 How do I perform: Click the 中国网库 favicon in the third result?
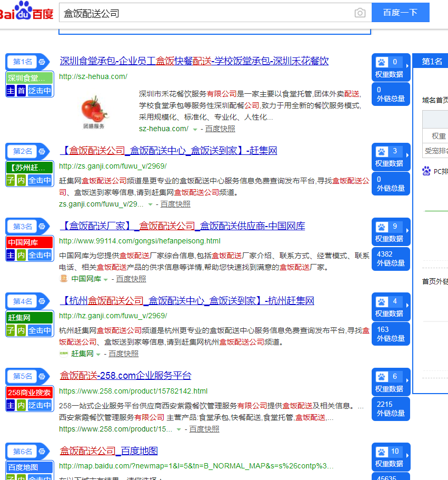coord(63,278)
